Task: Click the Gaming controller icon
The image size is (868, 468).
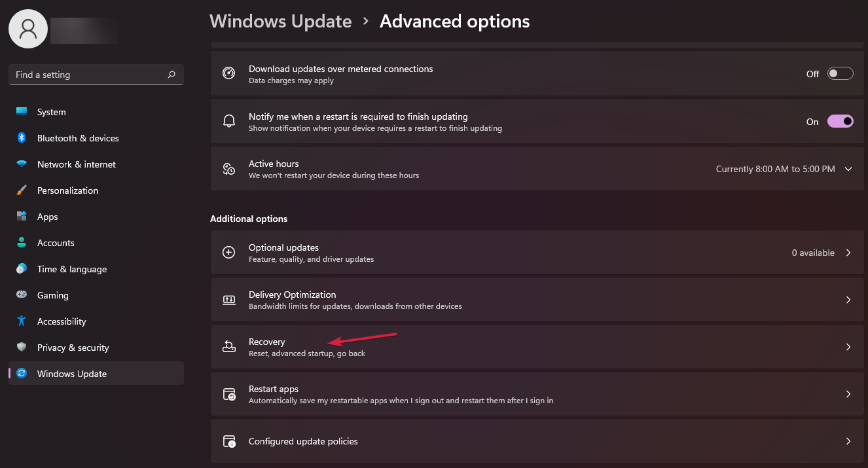Action: click(22, 295)
